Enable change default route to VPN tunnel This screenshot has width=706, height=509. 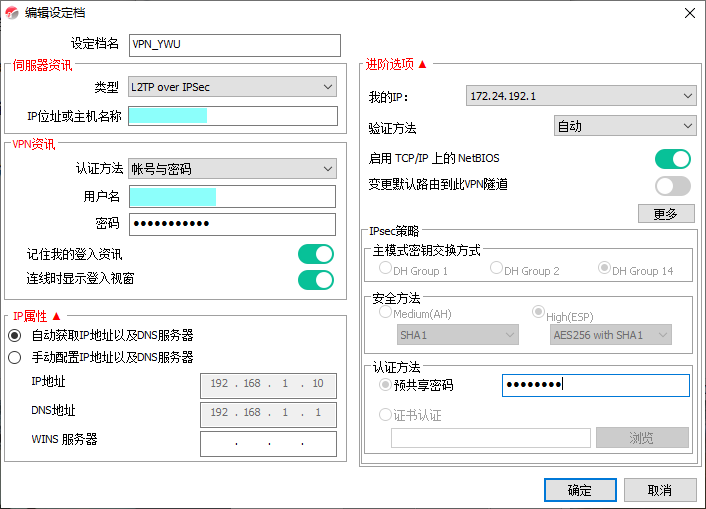tap(672, 185)
